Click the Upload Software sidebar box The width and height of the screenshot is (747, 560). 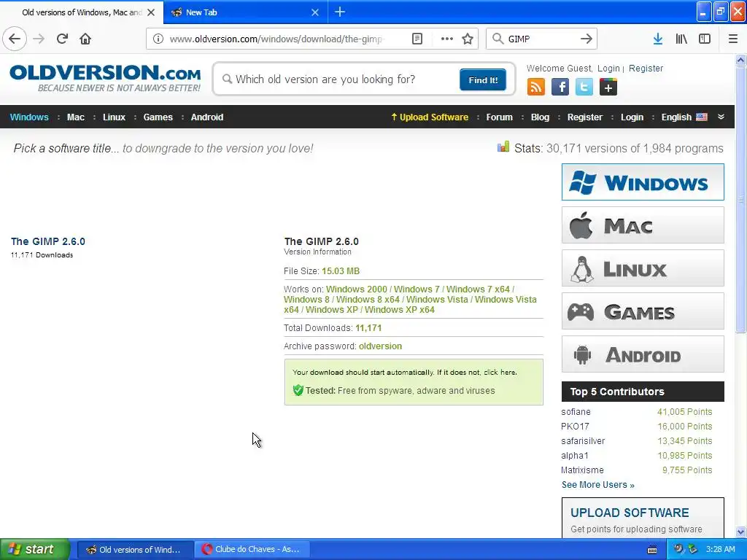643,518
